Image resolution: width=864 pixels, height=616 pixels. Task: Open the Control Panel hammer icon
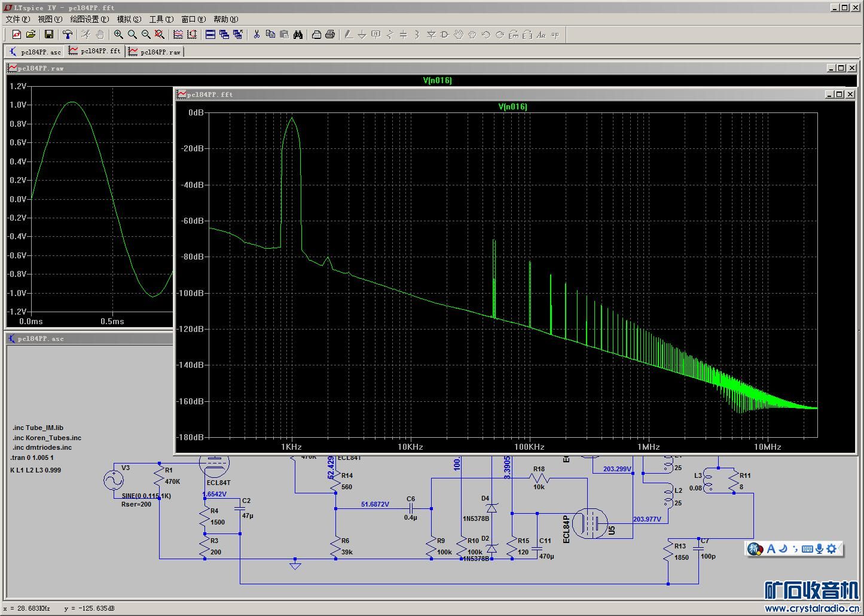(68, 35)
